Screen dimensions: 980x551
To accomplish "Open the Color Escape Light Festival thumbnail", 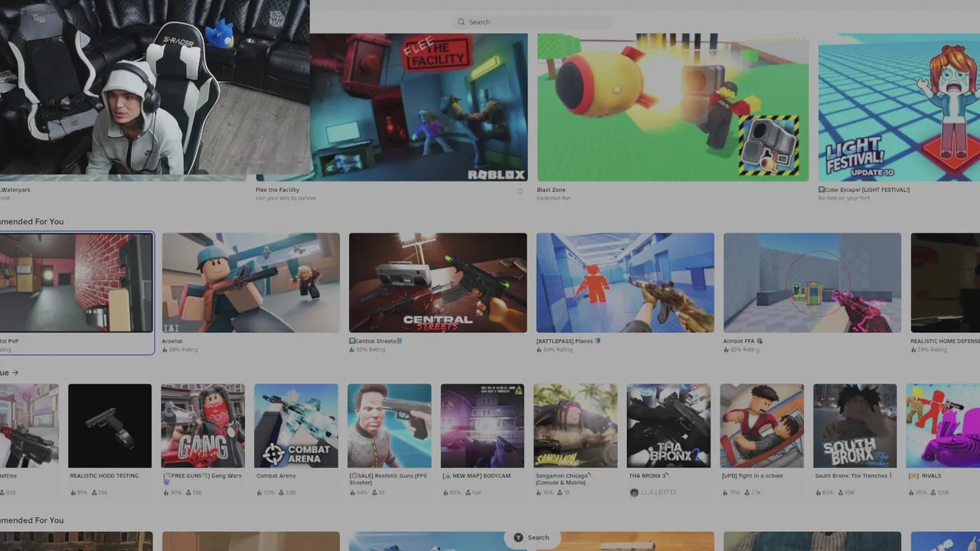I will point(899,107).
